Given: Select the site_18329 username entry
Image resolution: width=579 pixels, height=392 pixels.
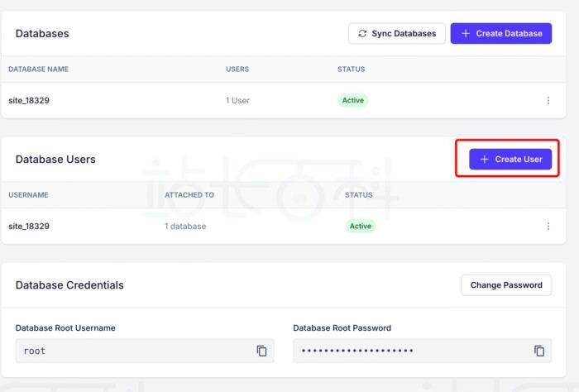Looking at the screenshot, I should point(29,226).
